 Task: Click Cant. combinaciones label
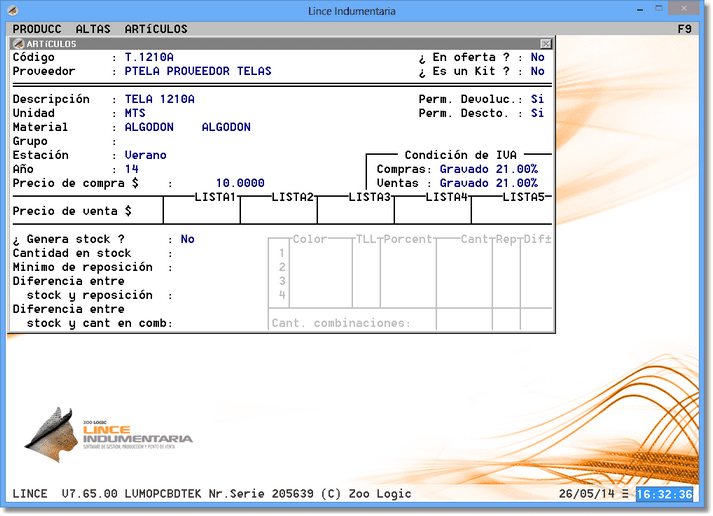click(341, 323)
